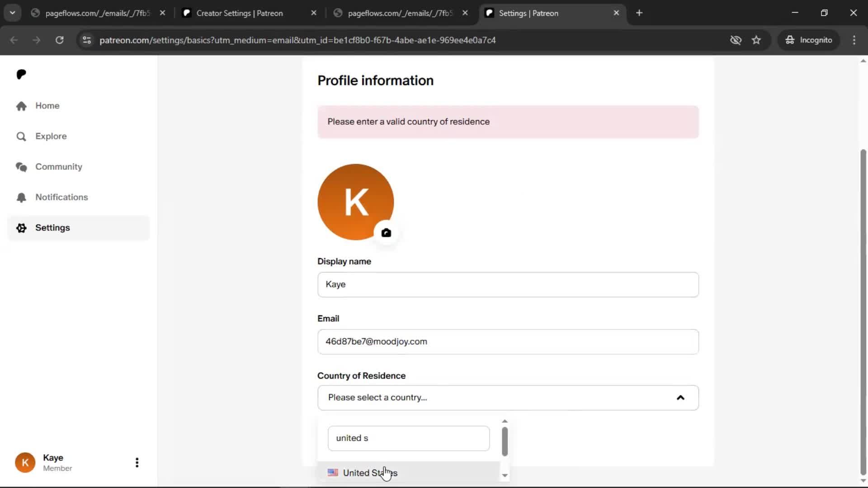Click the browser back arrow
Image resolution: width=868 pixels, height=488 pixels.
coord(14,40)
